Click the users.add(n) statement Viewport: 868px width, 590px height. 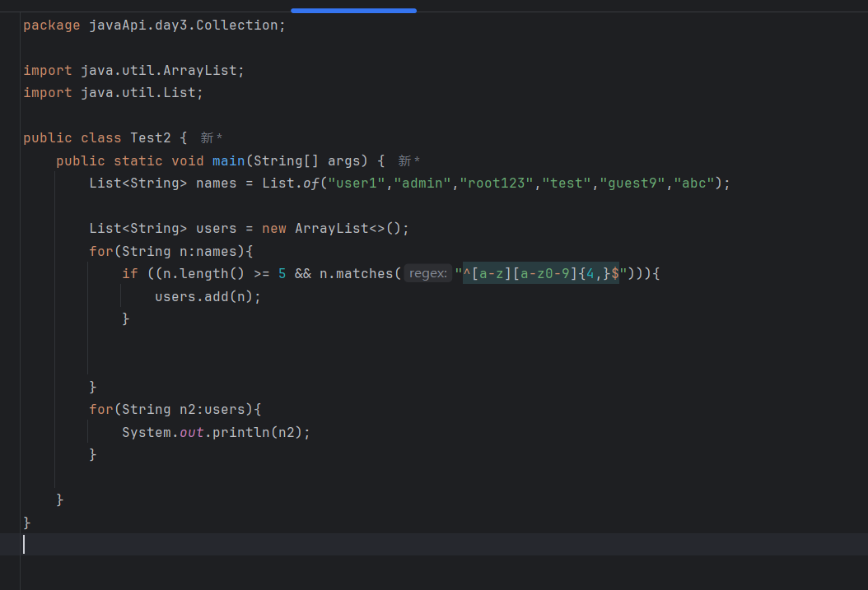coord(208,296)
